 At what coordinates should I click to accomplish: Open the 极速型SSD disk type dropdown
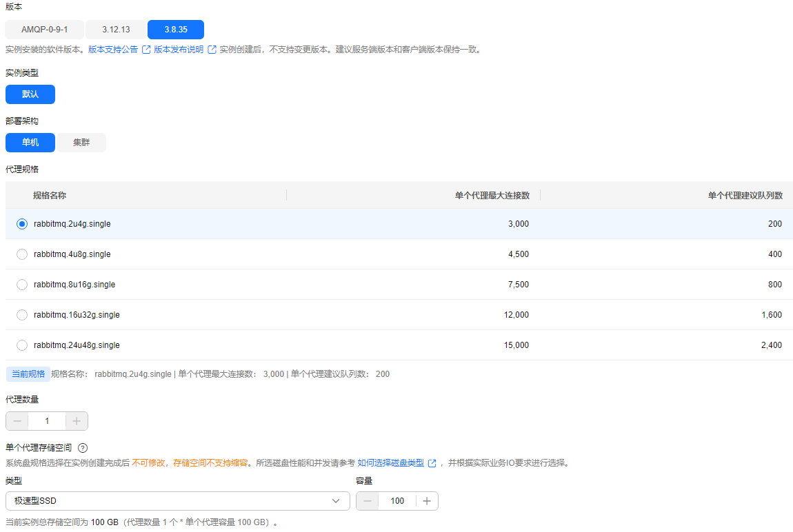(177, 501)
